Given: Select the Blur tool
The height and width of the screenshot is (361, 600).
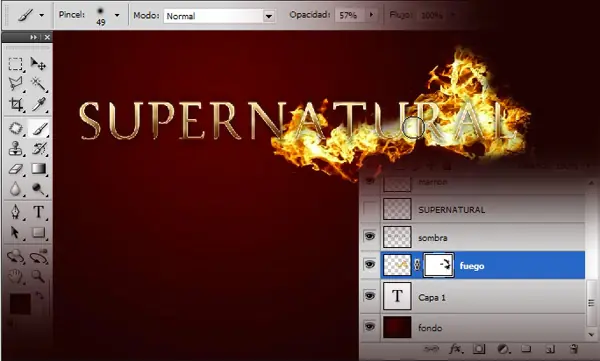Looking at the screenshot, I should tap(15, 189).
